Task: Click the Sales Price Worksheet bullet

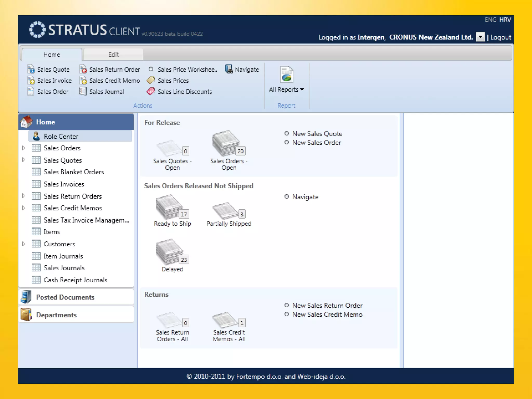Action: (x=151, y=69)
